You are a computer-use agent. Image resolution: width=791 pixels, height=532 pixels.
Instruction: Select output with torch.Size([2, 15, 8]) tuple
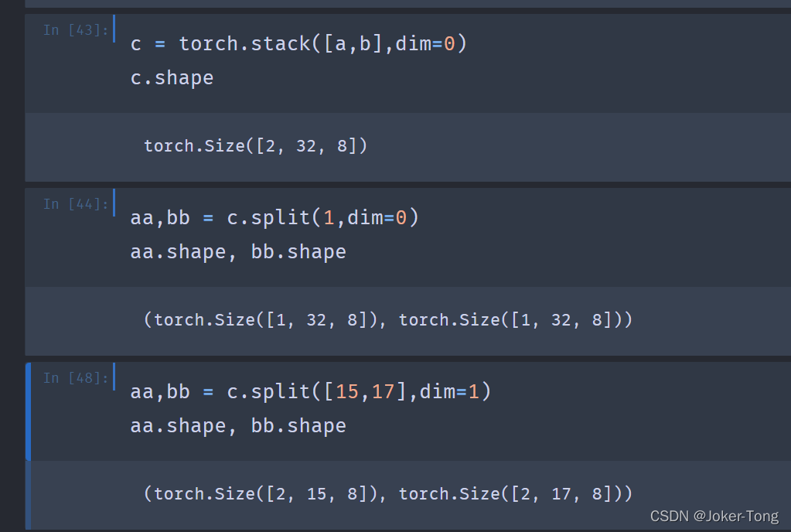tap(388, 494)
